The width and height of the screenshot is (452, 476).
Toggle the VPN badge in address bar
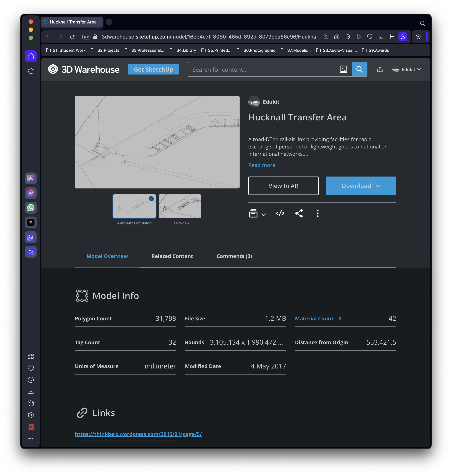point(86,37)
